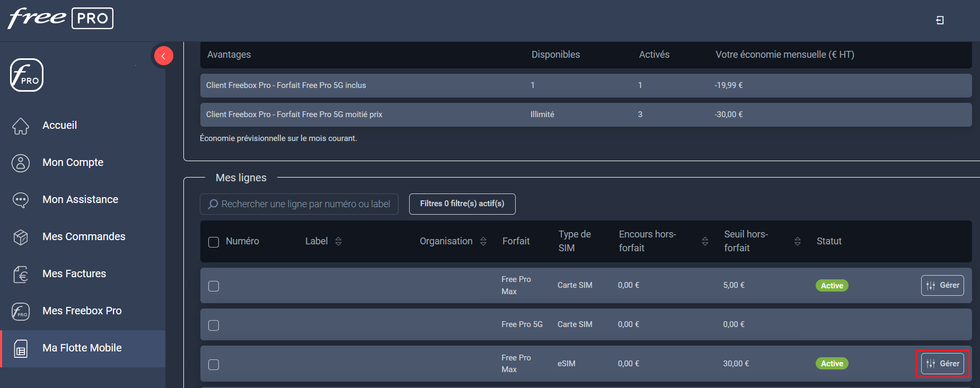
Task: Collapse the sidebar with the red arrow button
Action: click(163, 56)
